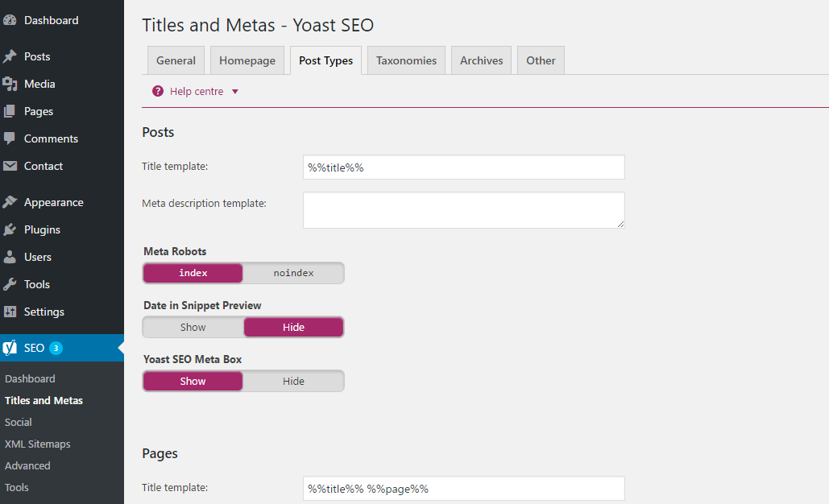Click the Pages Title template field
Screen dimensions: 829x504
click(464, 489)
